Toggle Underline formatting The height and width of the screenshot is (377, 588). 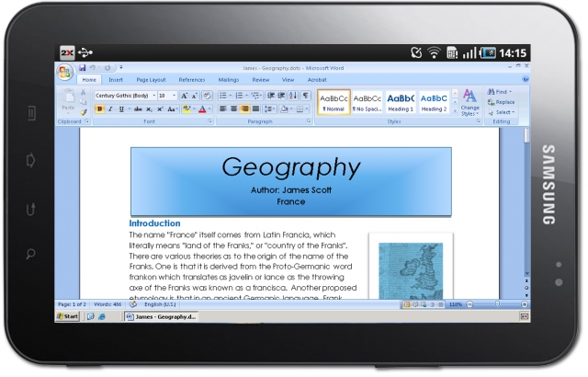coord(121,109)
